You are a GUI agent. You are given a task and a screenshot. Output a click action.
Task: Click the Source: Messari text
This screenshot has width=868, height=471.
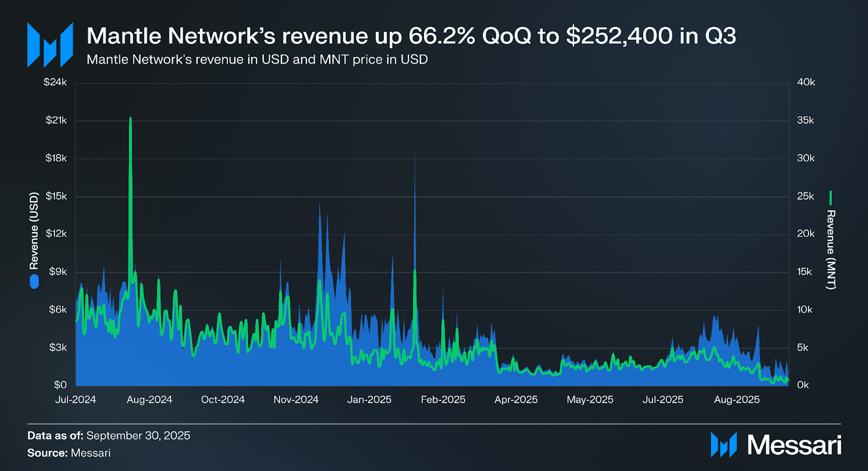coord(69,453)
